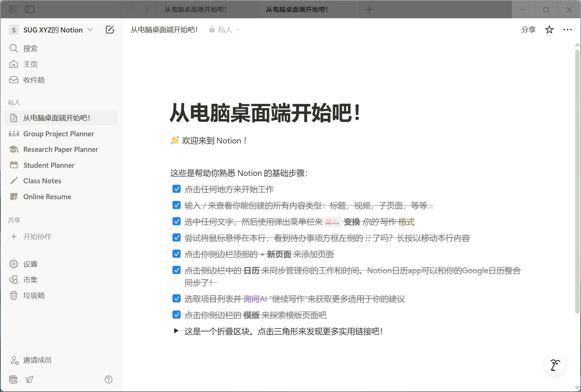Uncheck the 点击任何地方来开始工作 checkbox
The width and height of the screenshot is (581, 392).
(x=177, y=189)
